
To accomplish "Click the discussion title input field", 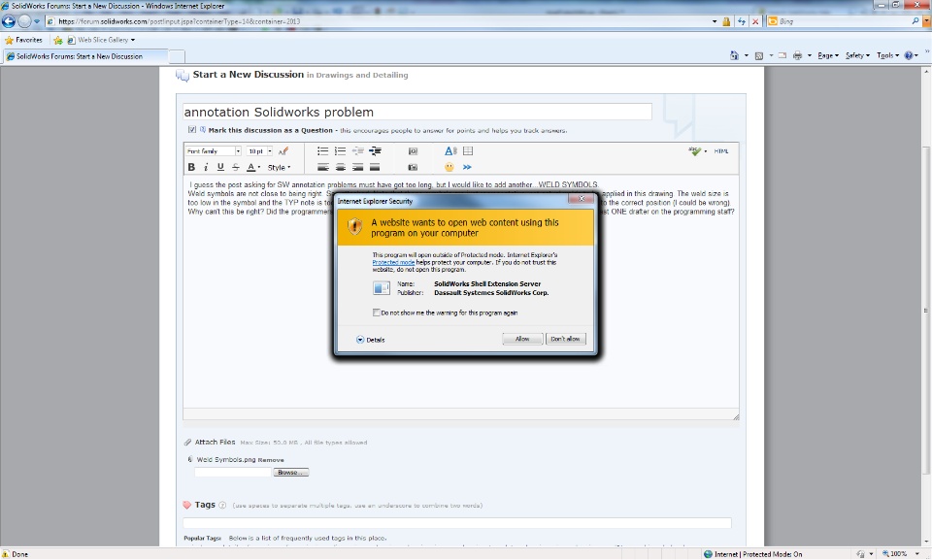I will pos(417,112).
